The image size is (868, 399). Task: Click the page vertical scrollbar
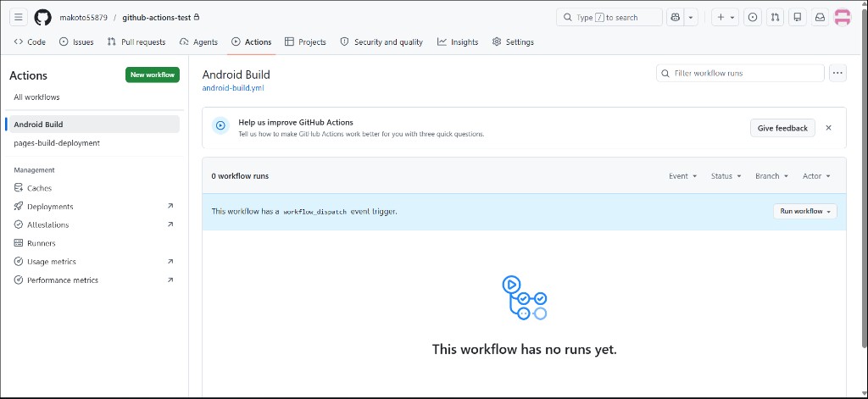pyautogui.click(x=864, y=177)
